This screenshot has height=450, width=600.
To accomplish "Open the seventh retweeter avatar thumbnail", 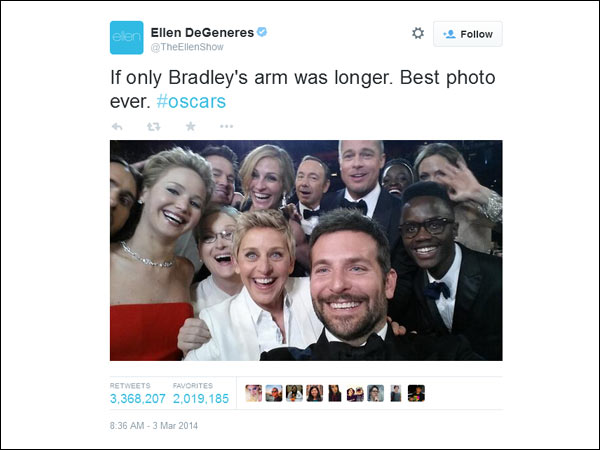I will point(375,393).
